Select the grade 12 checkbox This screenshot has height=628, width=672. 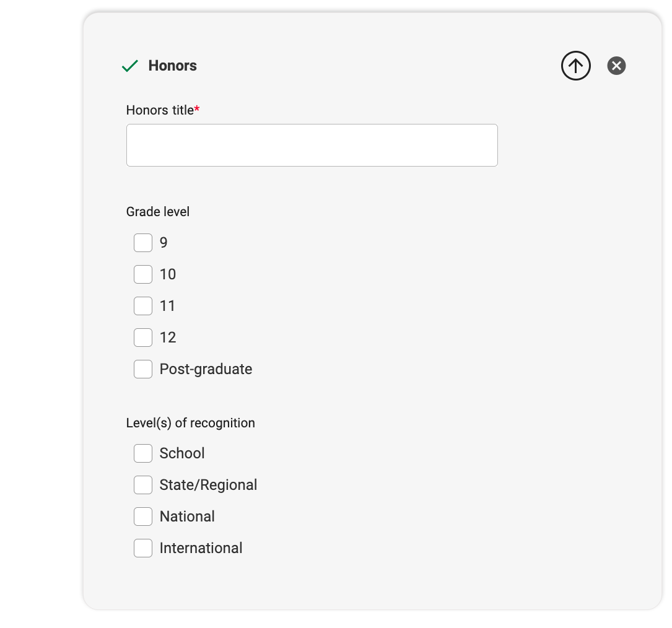coord(143,338)
